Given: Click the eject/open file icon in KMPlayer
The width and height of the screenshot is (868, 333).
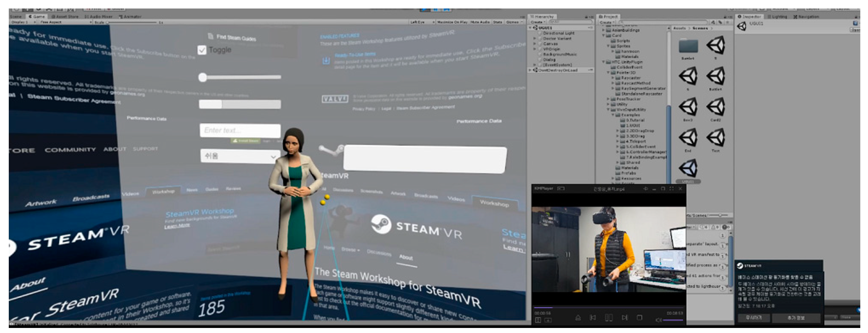Looking at the screenshot, I should pyautogui.click(x=578, y=318).
